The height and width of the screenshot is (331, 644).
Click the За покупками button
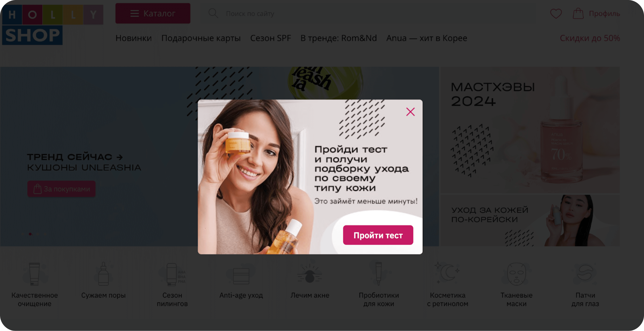point(61,189)
